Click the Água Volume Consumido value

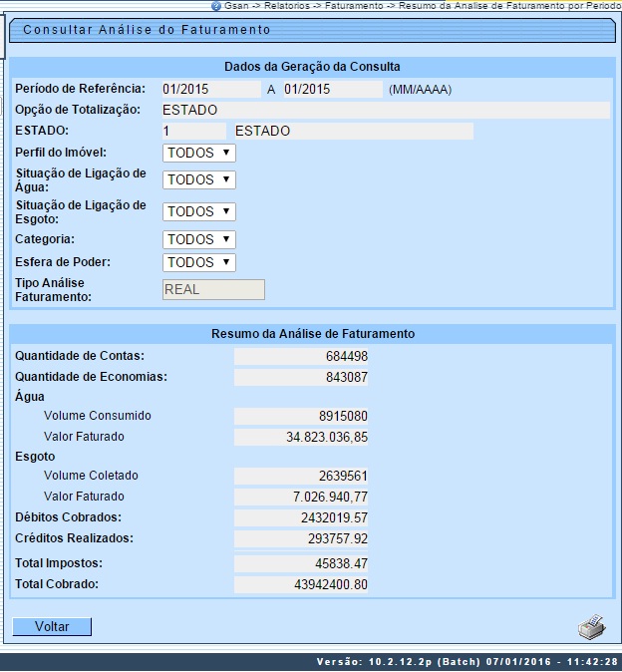pos(301,416)
